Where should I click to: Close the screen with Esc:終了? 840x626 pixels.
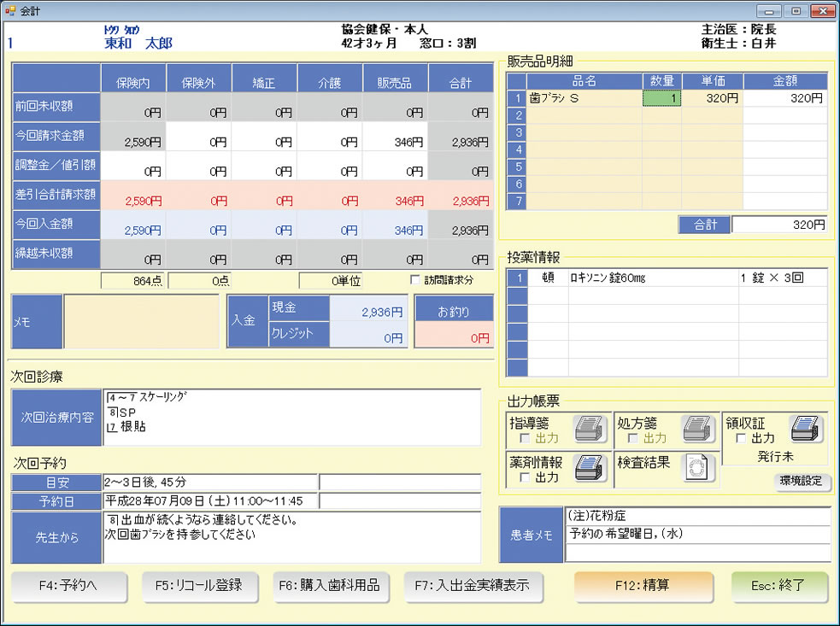(x=779, y=587)
